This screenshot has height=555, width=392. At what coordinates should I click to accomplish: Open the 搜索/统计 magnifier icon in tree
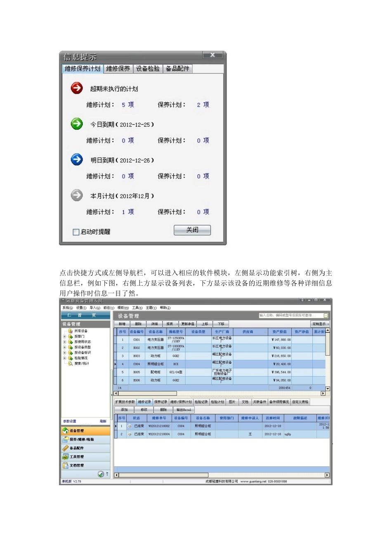pyautogui.click(x=71, y=363)
